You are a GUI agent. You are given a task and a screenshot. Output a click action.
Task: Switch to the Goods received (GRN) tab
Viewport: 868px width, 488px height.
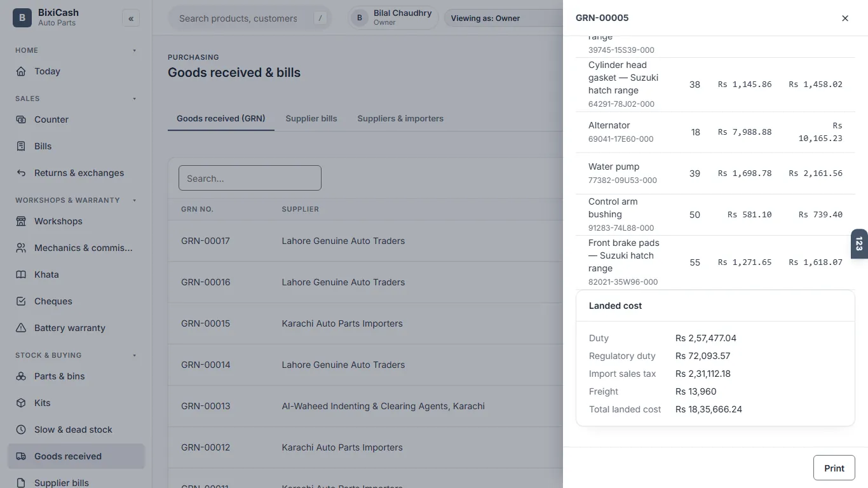point(221,118)
